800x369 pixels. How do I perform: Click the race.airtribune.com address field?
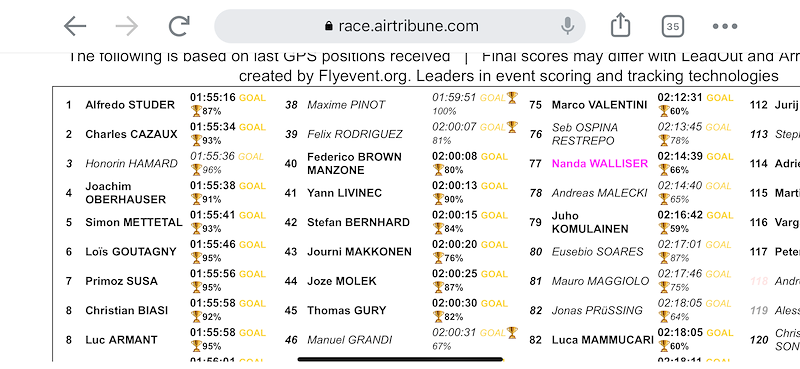point(400,26)
